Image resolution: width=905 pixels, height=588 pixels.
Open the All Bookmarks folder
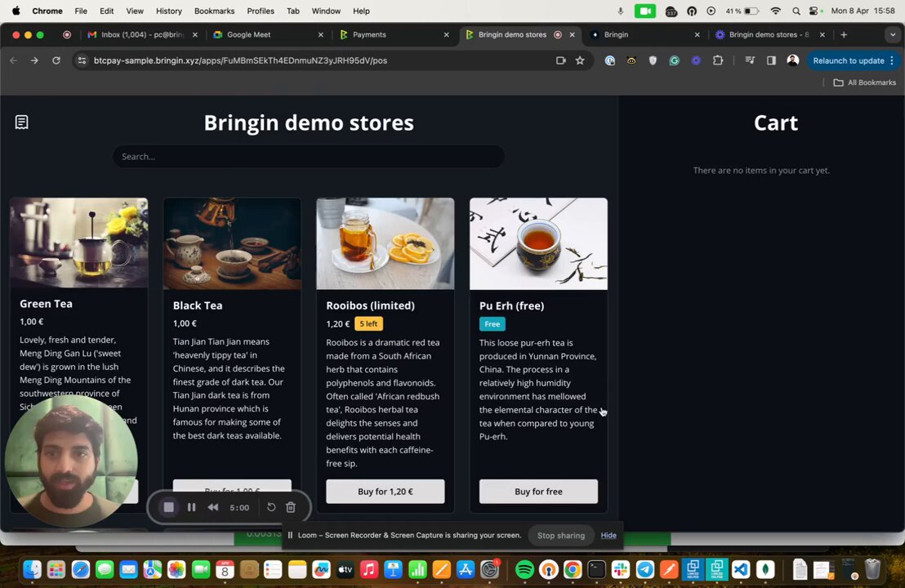click(x=865, y=82)
